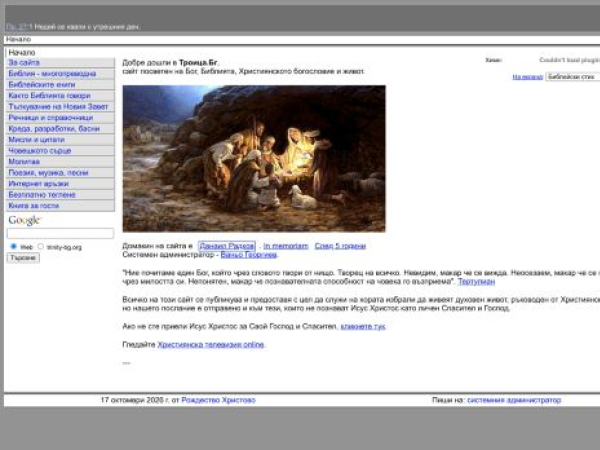600x450 pixels.
Task: Open 'Библия - многопреводна' in the sidebar
Action: coord(60,73)
